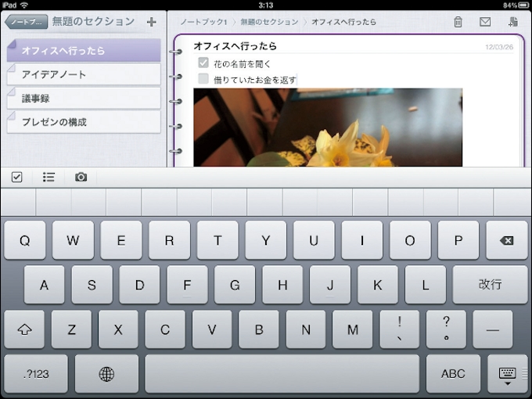Open the ノートブック1 breadcrumb
Screen dimensions: 532x399
pos(203,22)
